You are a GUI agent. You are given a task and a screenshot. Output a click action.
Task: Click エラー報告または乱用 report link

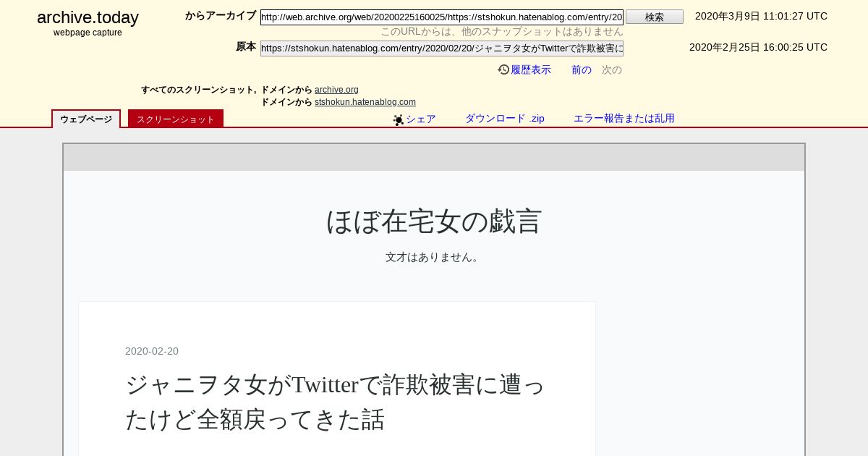pos(624,119)
